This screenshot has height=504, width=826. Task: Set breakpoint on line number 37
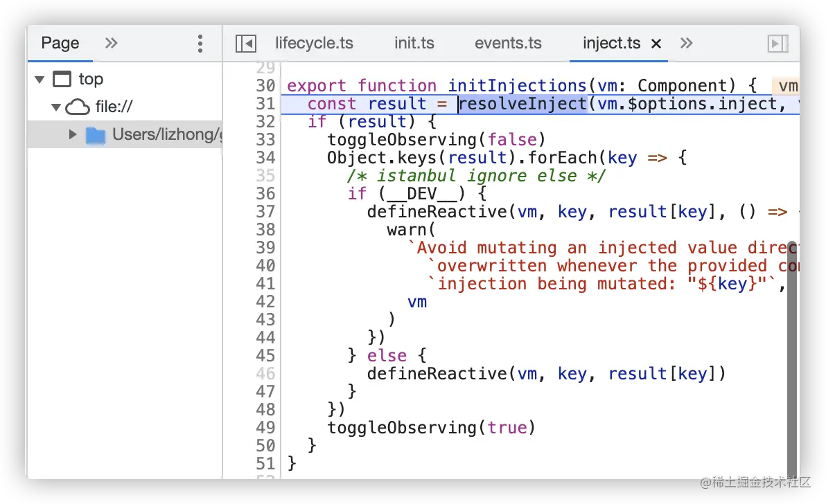[265, 211]
